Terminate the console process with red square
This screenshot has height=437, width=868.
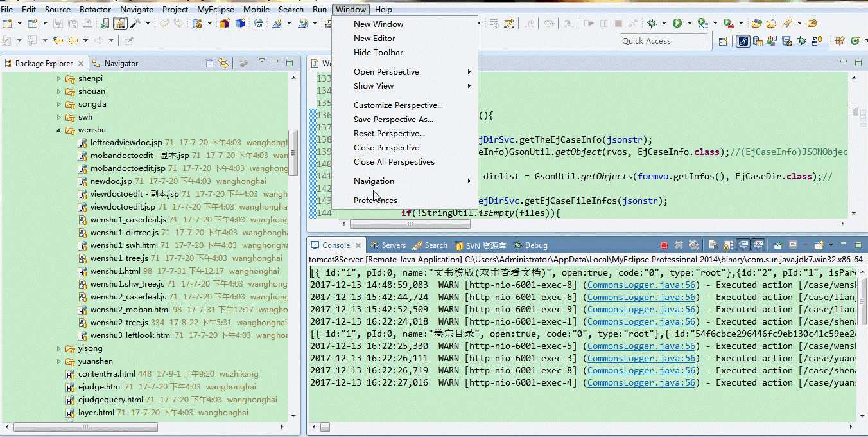pyautogui.click(x=664, y=245)
